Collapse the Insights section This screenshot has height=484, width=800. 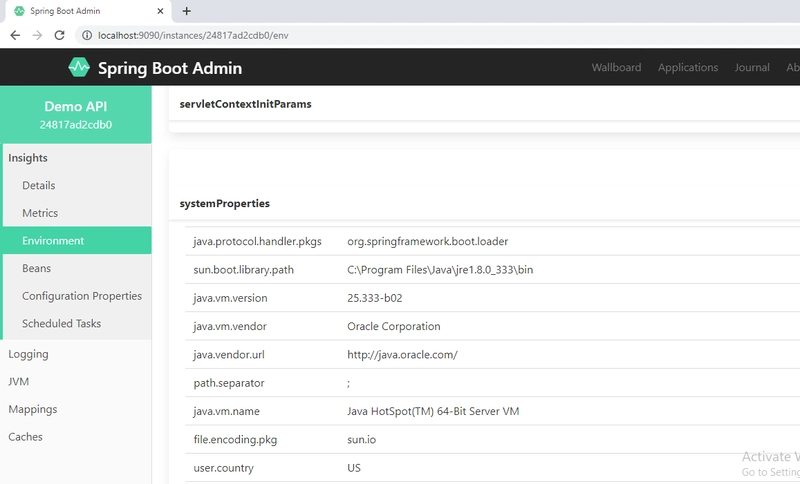coord(28,158)
